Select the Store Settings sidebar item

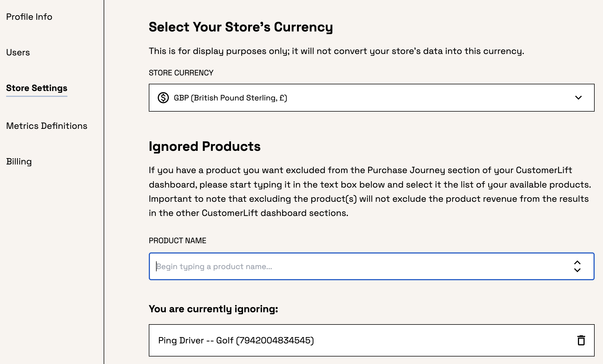point(37,88)
